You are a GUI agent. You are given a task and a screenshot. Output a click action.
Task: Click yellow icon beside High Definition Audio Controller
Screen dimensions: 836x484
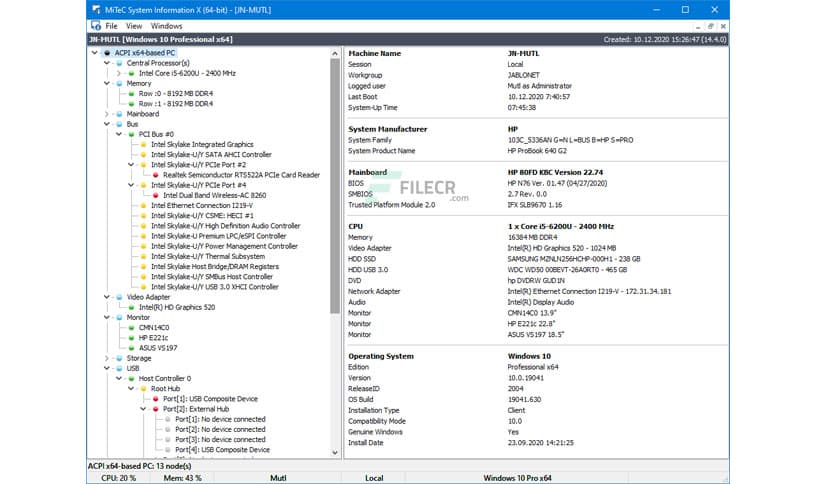(x=143, y=225)
